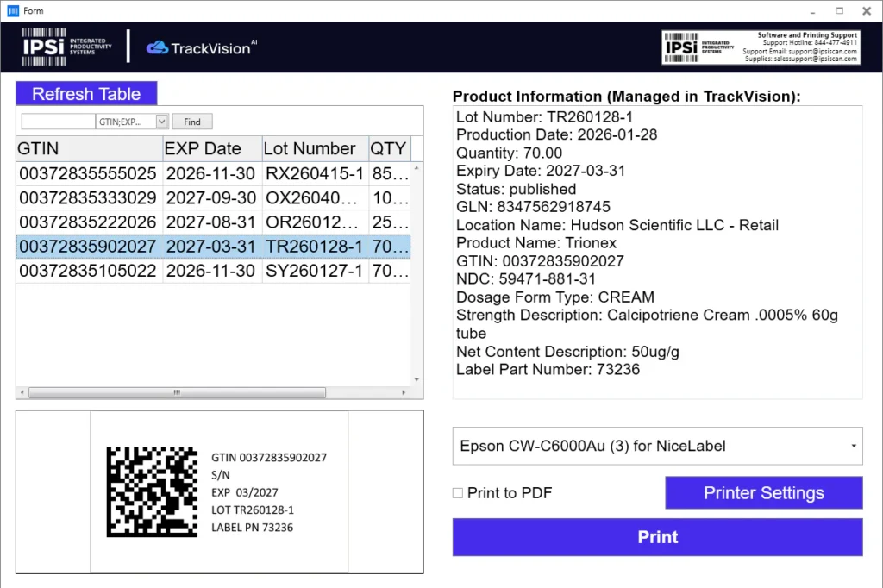Viewport: 883px width, 588px height.
Task: Select row with GTIN 00372835555025
Action: 214,173
